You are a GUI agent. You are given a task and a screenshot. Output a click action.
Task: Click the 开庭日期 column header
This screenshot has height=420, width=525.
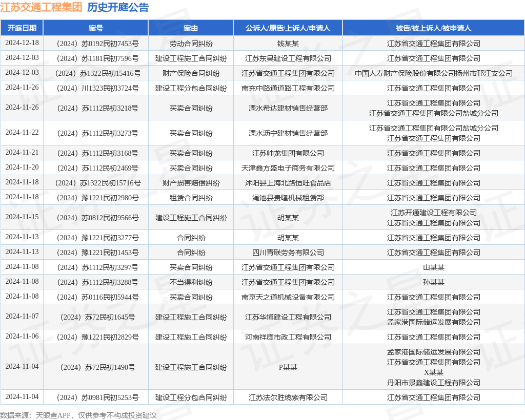(x=22, y=28)
